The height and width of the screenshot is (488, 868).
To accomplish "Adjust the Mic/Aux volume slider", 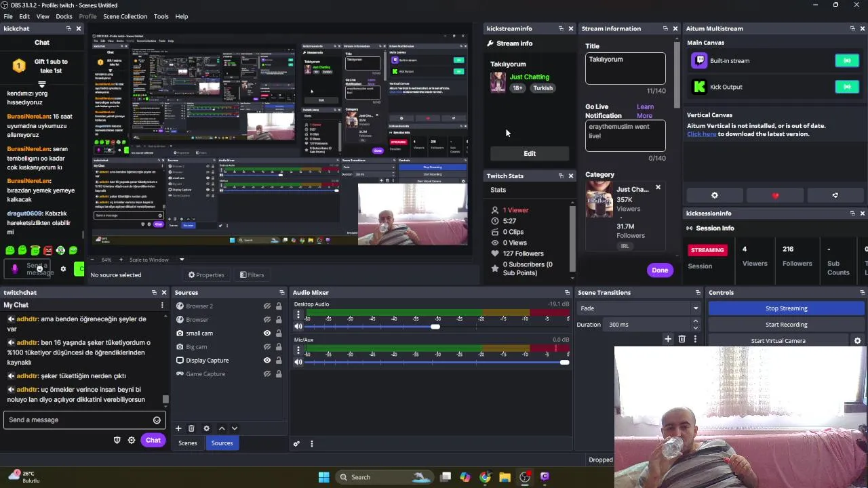I will click(x=564, y=362).
